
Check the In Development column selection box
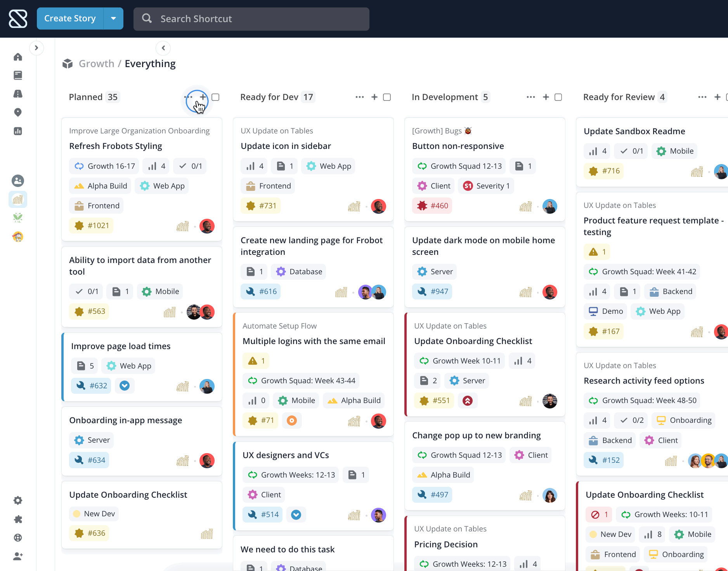coord(558,97)
